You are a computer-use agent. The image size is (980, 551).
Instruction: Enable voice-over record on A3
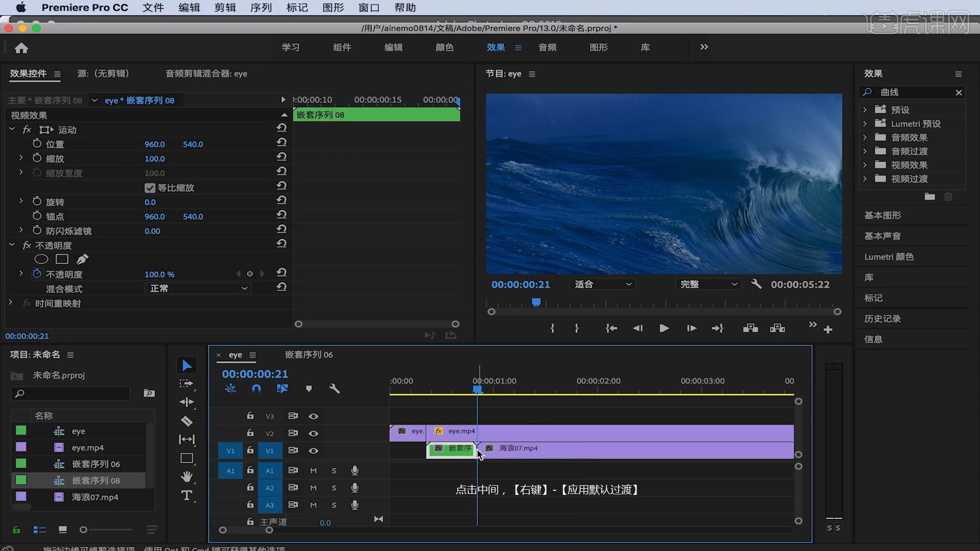pos(355,505)
